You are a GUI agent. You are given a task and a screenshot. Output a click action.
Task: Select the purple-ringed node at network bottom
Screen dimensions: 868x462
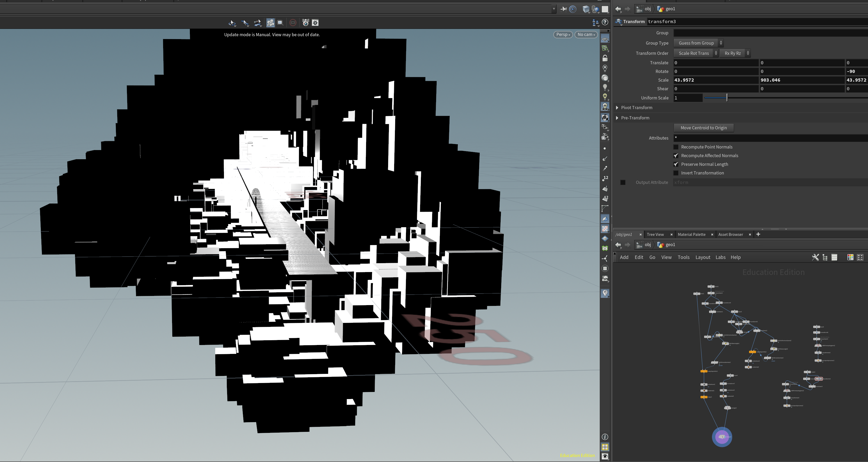click(x=722, y=437)
